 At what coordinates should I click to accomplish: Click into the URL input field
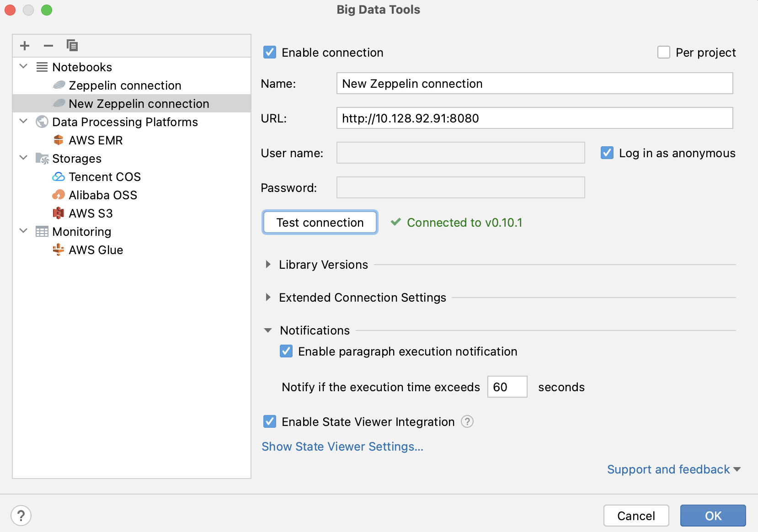[x=534, y=118]
